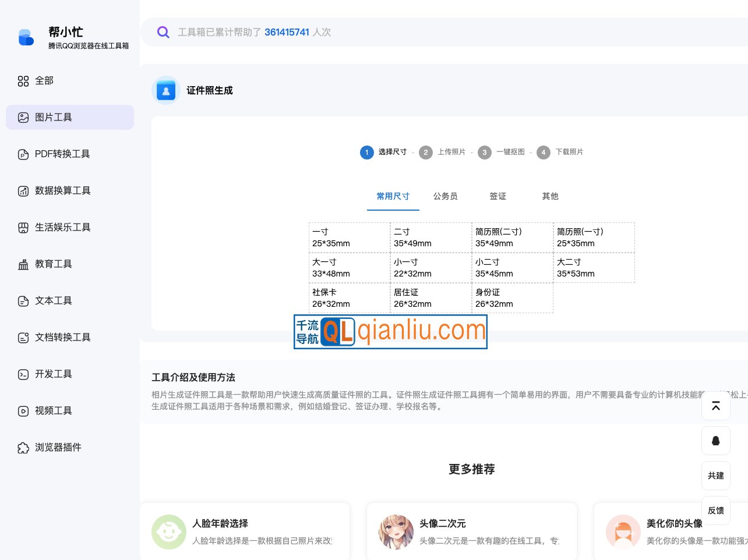
Task: Click the 头像二次元 card thumbnail
Action: 396,531
